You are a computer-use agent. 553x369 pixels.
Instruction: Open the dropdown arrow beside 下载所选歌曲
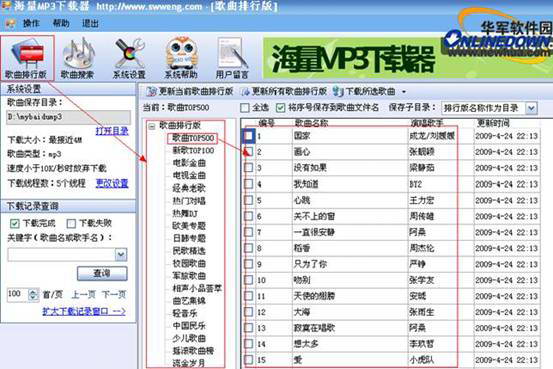pyautogui.click(x=404, y=92)
